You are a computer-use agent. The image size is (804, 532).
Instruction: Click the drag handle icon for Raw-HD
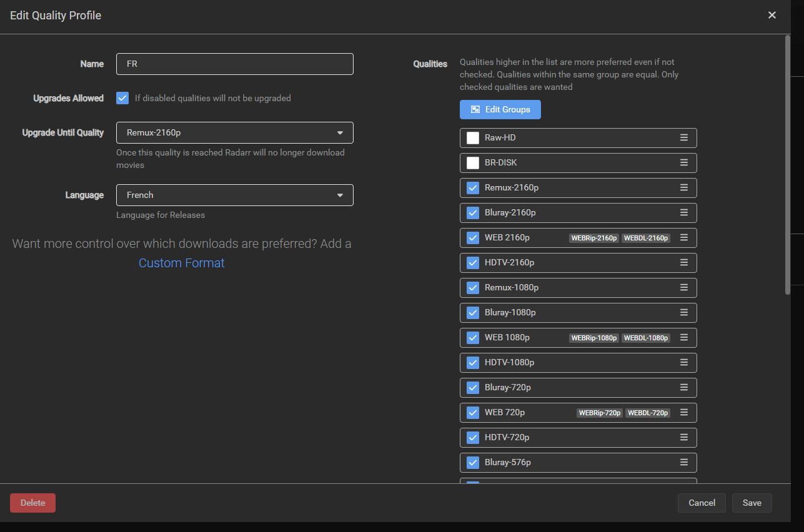pos(684,137)
